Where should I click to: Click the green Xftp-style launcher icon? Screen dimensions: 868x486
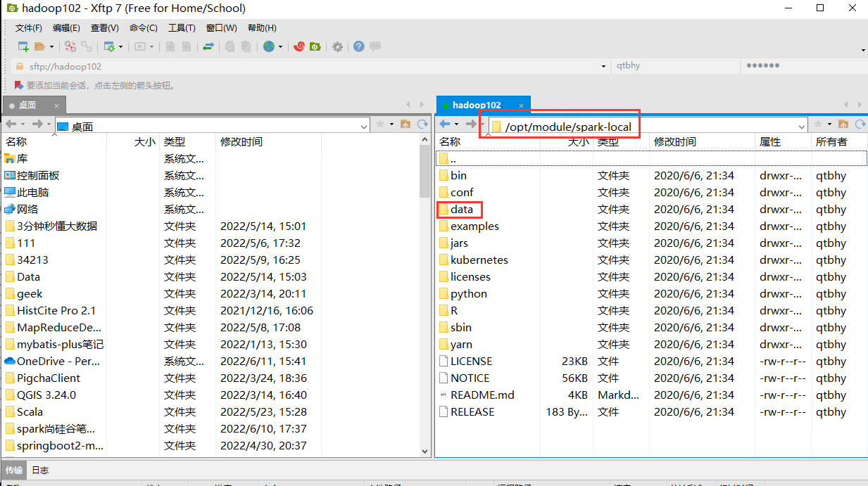[x=315, y=46]
